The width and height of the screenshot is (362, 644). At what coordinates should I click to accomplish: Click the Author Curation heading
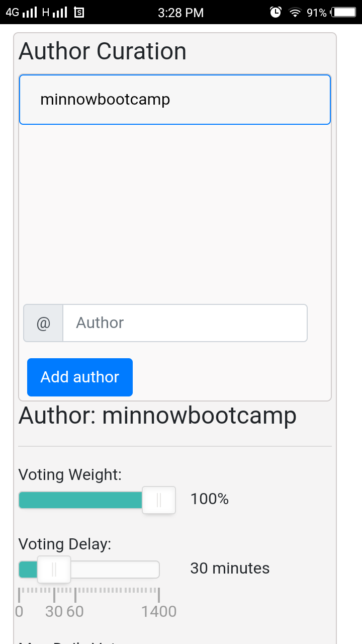[103, 51]
